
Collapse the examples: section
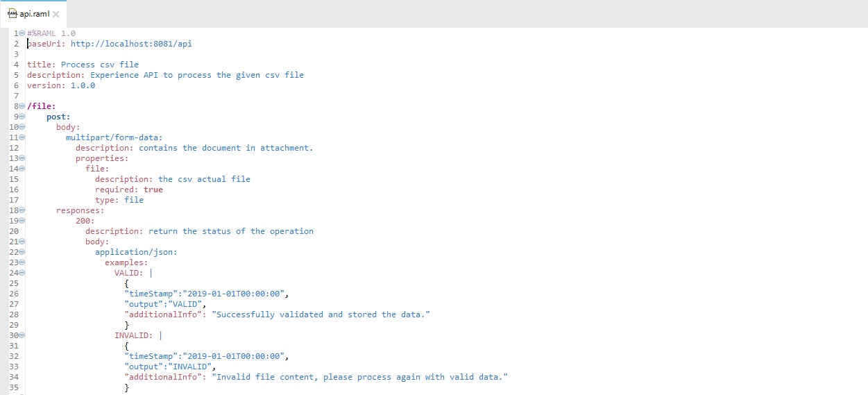[22, 262]
